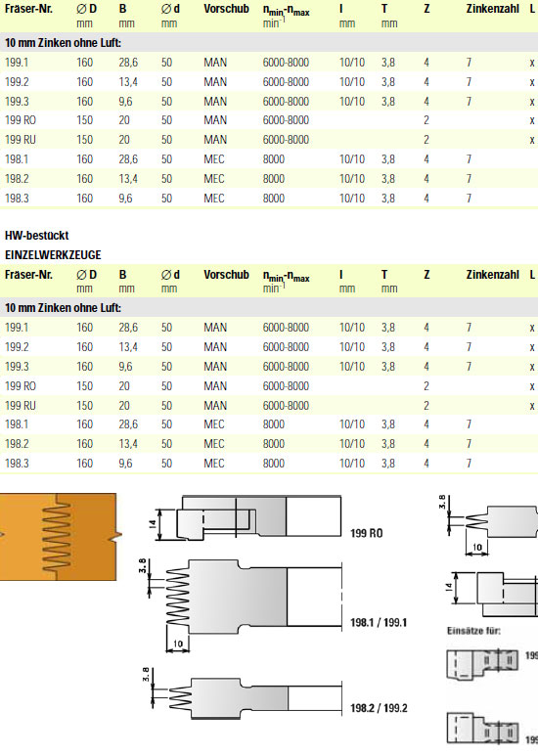Image resolution: width=538 pixels, height=756 pixels.
Task: Click the 'Einsätze für:' caption
Action: (x=473, y=631)
